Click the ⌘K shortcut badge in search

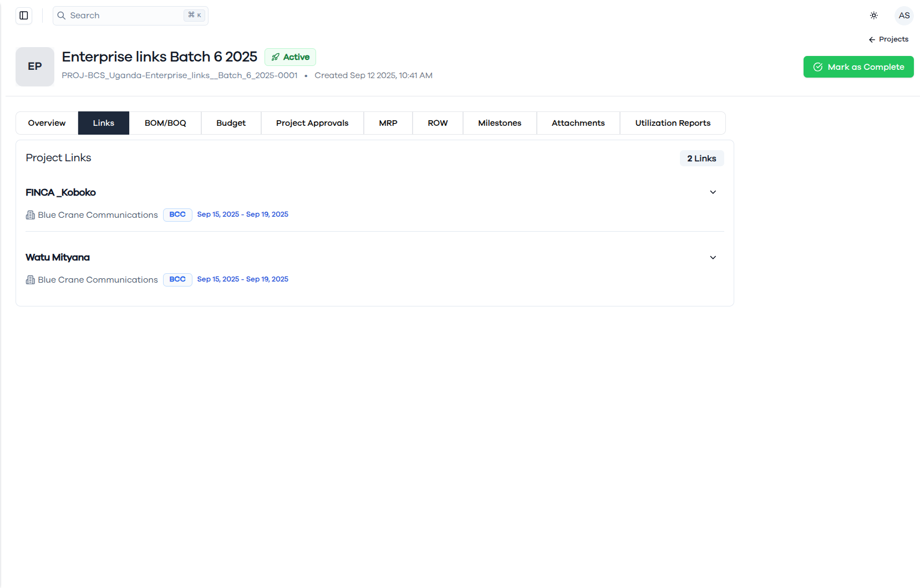click(x=195, y=15)
